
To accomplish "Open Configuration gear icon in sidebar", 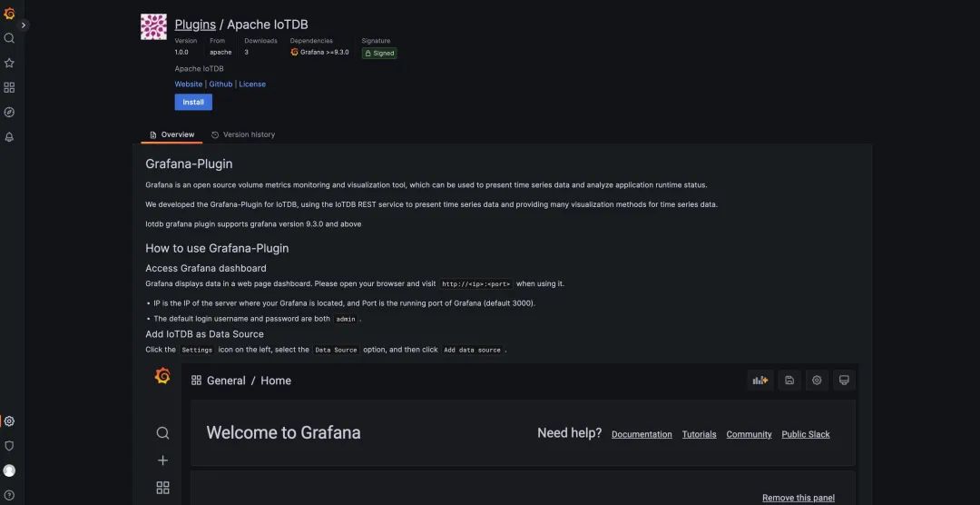I will (9, 421).
